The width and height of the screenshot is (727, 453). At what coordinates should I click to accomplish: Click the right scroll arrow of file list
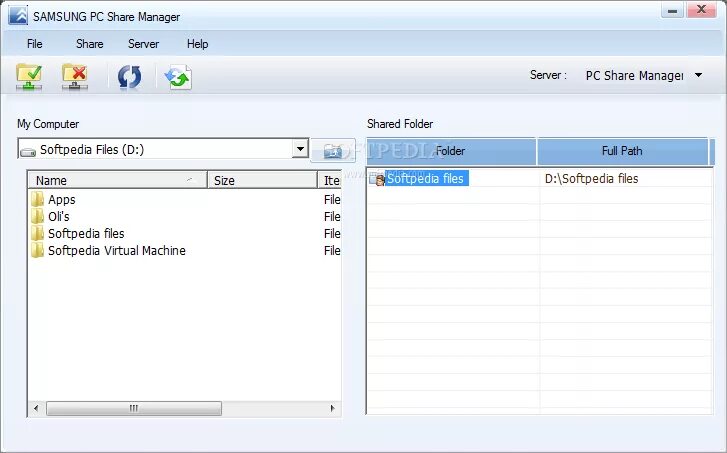click(332, 408)
